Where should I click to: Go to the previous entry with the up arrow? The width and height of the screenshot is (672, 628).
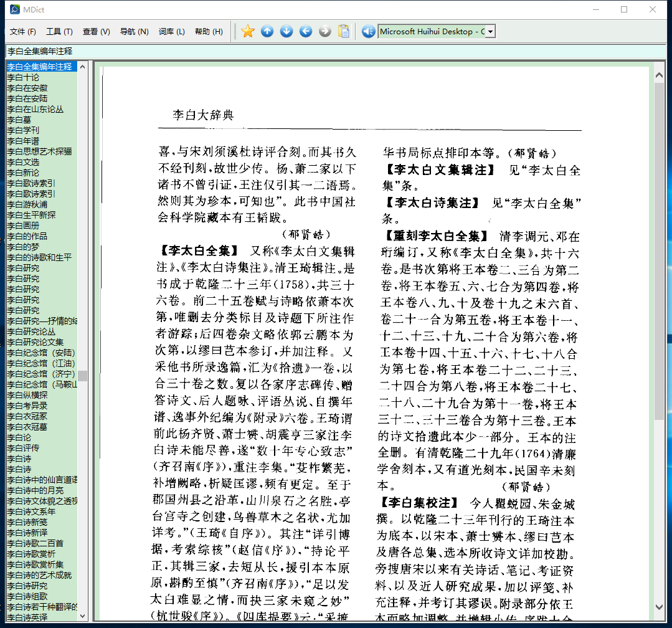(267, 31)
